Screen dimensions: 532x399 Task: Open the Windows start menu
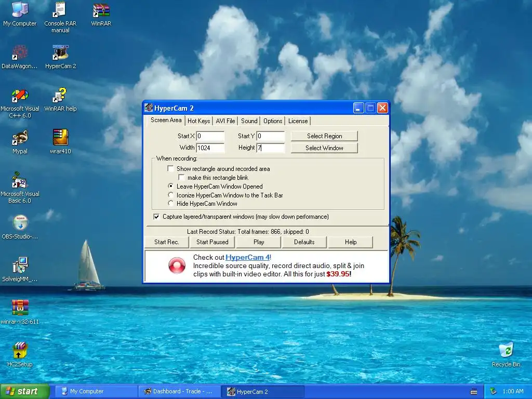[x=25, y=392]
